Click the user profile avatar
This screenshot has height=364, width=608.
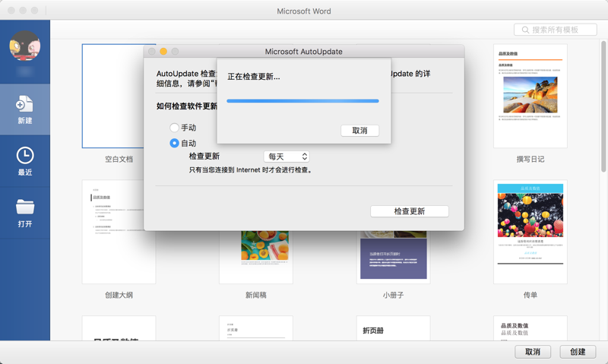pos(25,46)
